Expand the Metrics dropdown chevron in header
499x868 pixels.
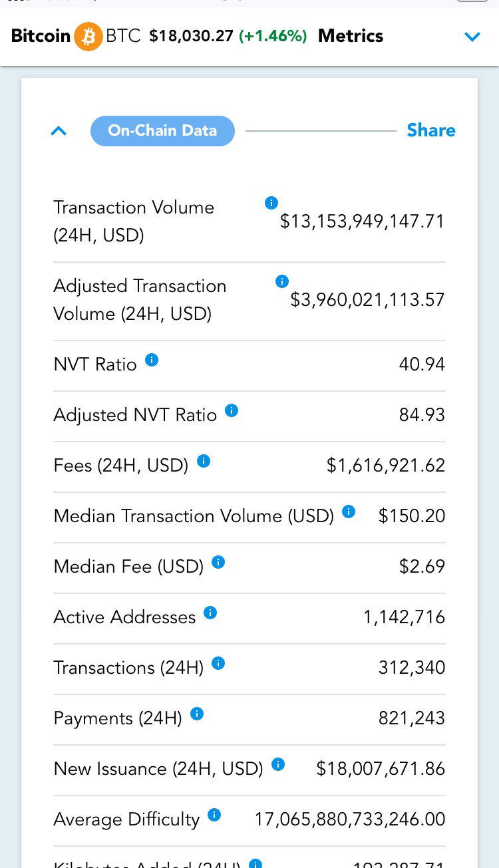(x=472, y=37)
